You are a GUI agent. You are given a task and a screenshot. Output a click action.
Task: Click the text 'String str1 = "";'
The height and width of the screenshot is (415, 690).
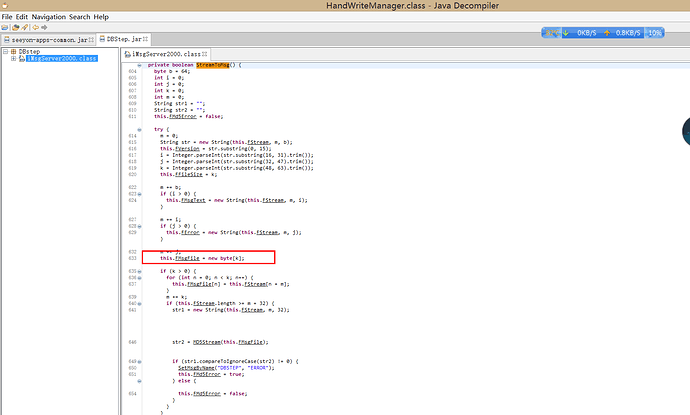coord(180,103)
